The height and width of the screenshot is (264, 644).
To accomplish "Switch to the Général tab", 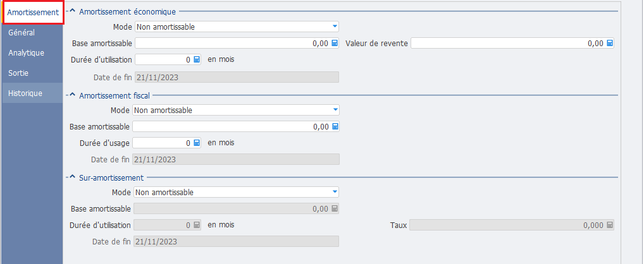I will (22, 32).
